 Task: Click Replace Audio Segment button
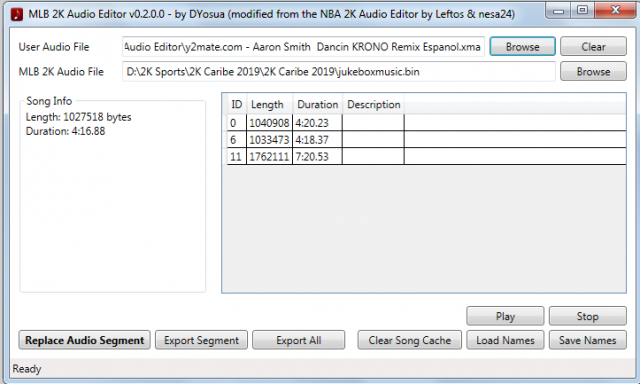(x=84, y=340)
